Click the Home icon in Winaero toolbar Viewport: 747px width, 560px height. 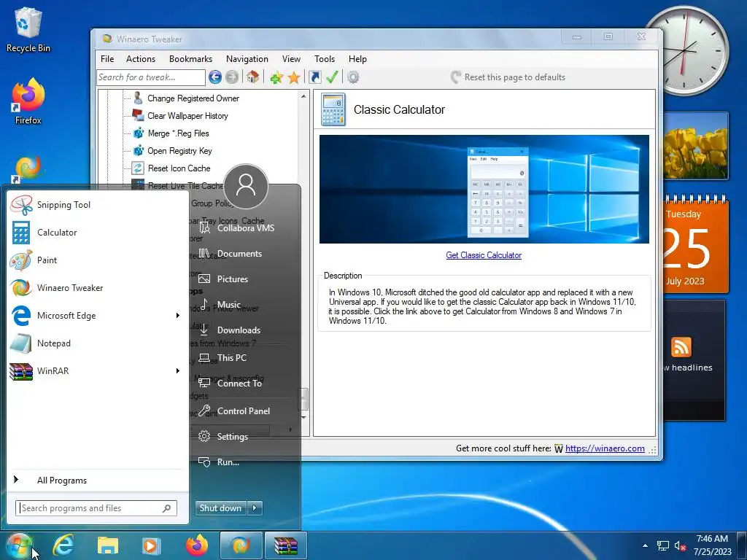252,77
